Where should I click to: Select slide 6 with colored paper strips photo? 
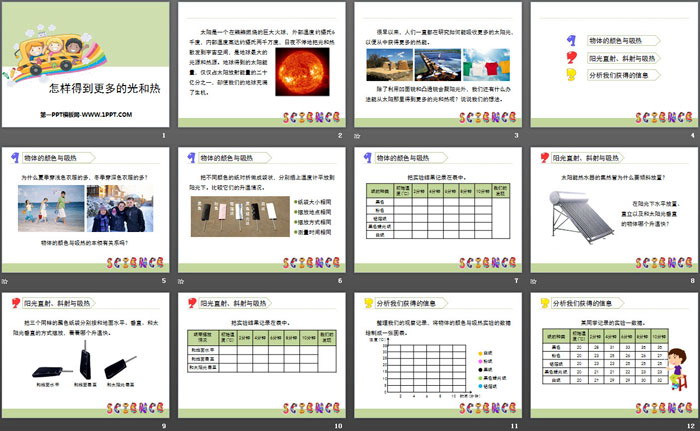pyautogui.click(x=261, y=216)
